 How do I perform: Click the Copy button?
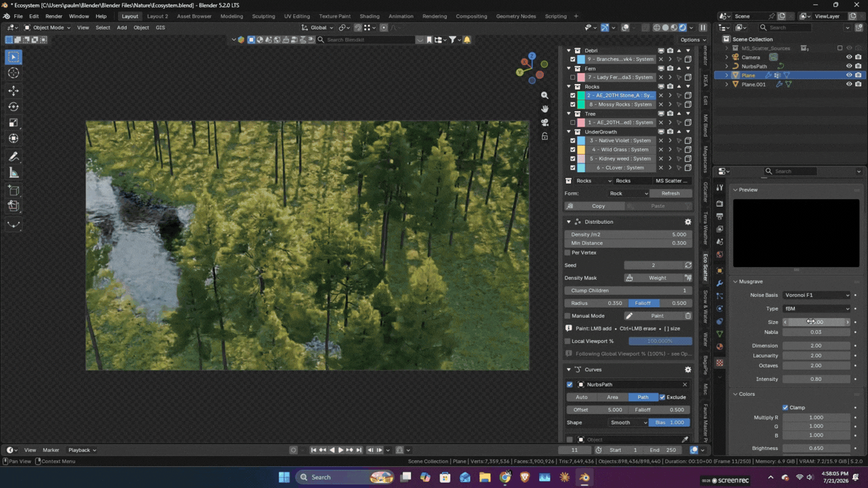point(598,206)
